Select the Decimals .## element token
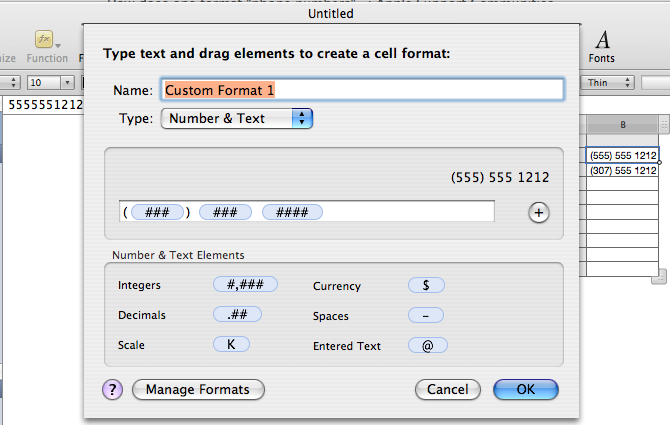The height and width of the screenshot is (425, 670). [237, 315]
